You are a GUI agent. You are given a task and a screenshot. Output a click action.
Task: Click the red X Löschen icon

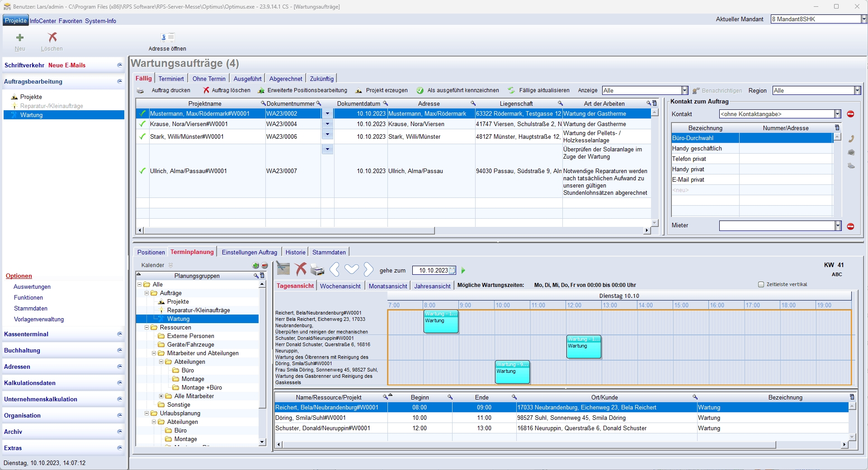pyautogui.click(x=52, y=38)
